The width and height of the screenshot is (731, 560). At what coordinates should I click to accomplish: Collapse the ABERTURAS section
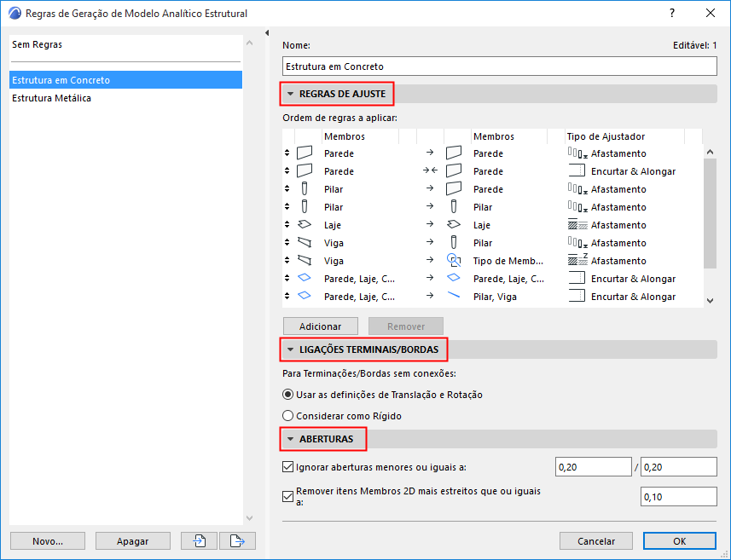point(291,439)
